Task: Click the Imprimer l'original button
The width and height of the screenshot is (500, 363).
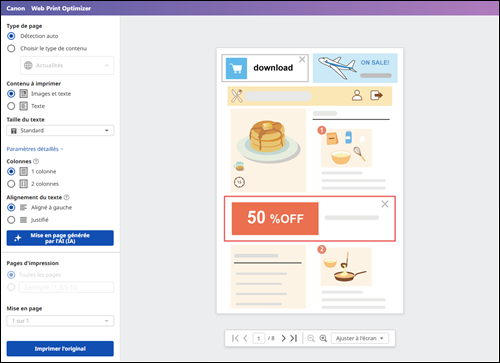Action: (x=60, y=349)
